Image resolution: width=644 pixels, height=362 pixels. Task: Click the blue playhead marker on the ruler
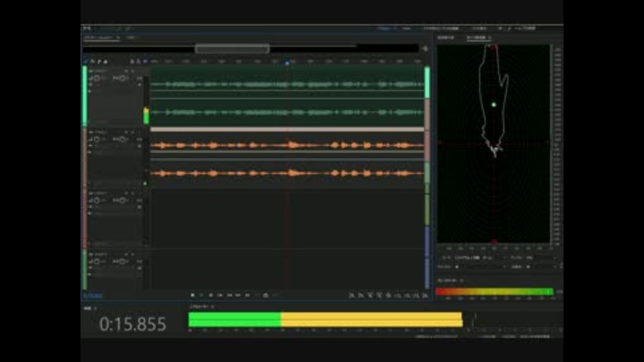[288, 63]
